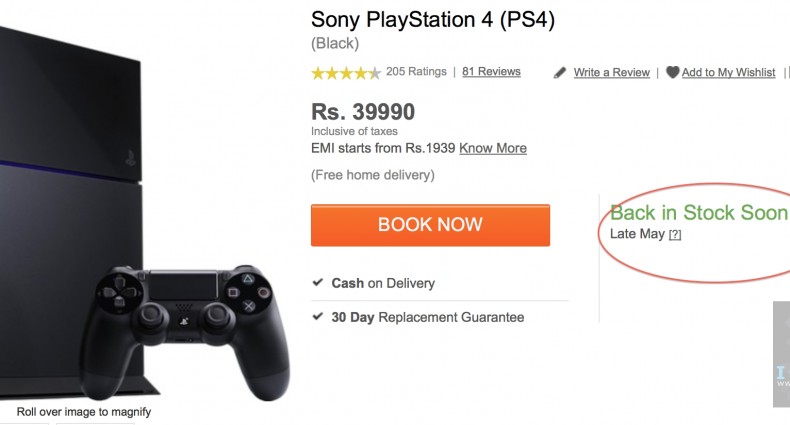Open the 81 Reviews link
790x425 pixels.
(x=491, y=72)
